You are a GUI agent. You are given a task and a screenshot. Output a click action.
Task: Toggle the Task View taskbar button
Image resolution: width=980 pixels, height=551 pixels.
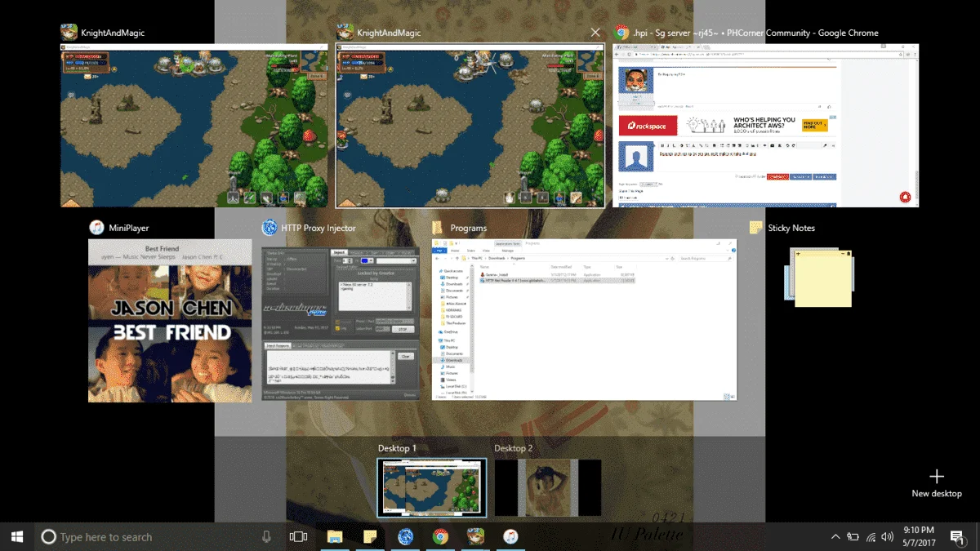pyautogui.click(x=299, y=536)
